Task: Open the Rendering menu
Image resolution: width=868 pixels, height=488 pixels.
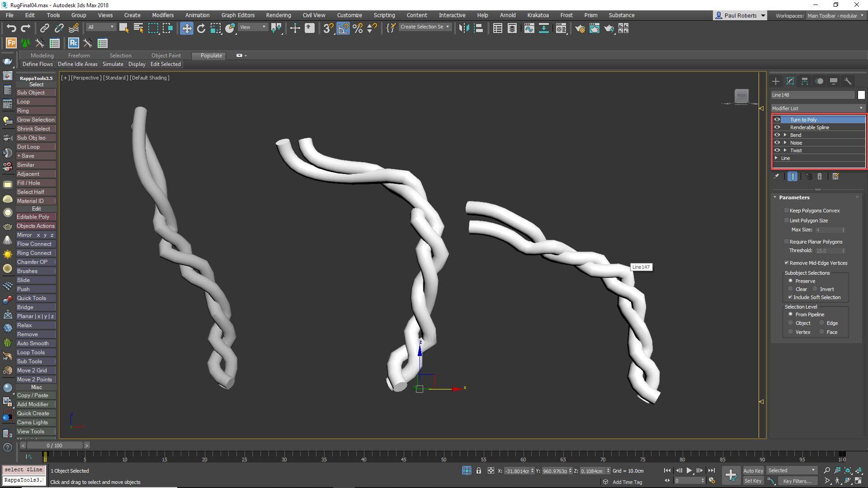Action: (278, 15)
